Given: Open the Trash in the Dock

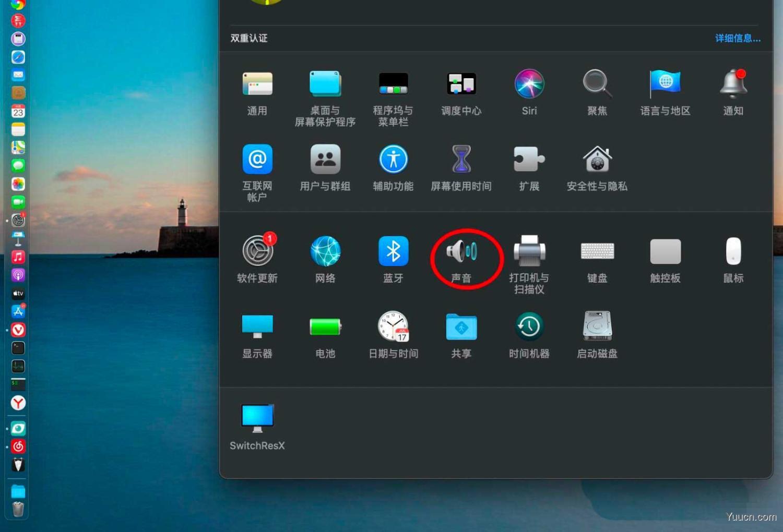Looking at the screenshot, I should [18, 509].
